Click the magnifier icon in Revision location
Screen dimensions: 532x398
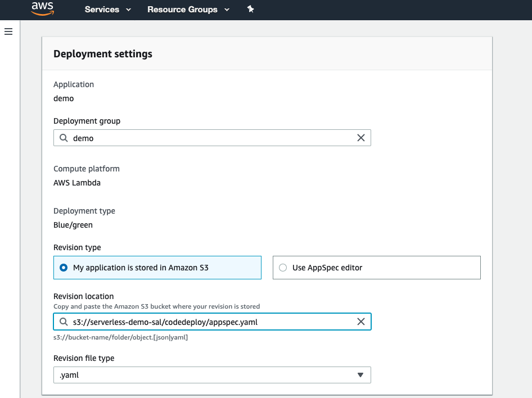pos(64,322)
